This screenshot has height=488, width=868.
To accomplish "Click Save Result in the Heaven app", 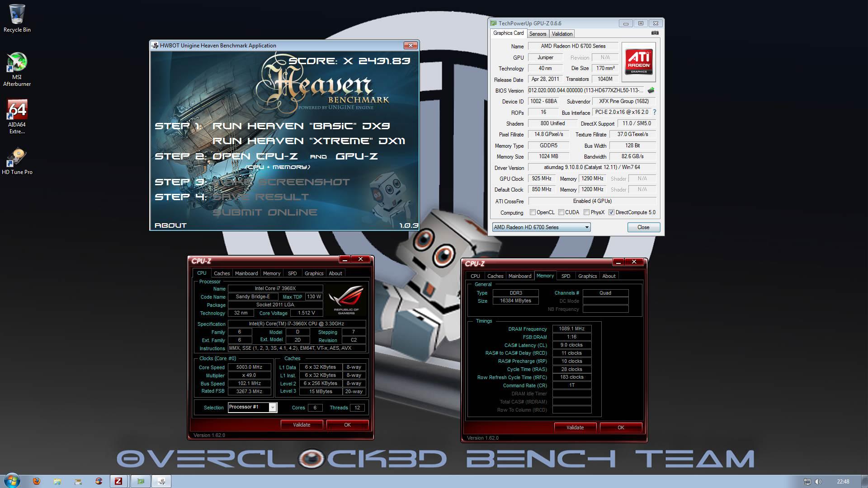I will pos(260,197).
